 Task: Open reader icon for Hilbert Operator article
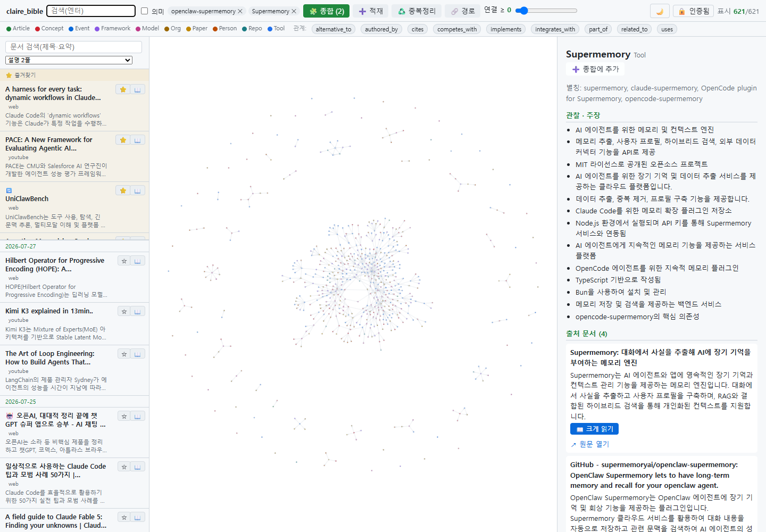click(138, 261)
